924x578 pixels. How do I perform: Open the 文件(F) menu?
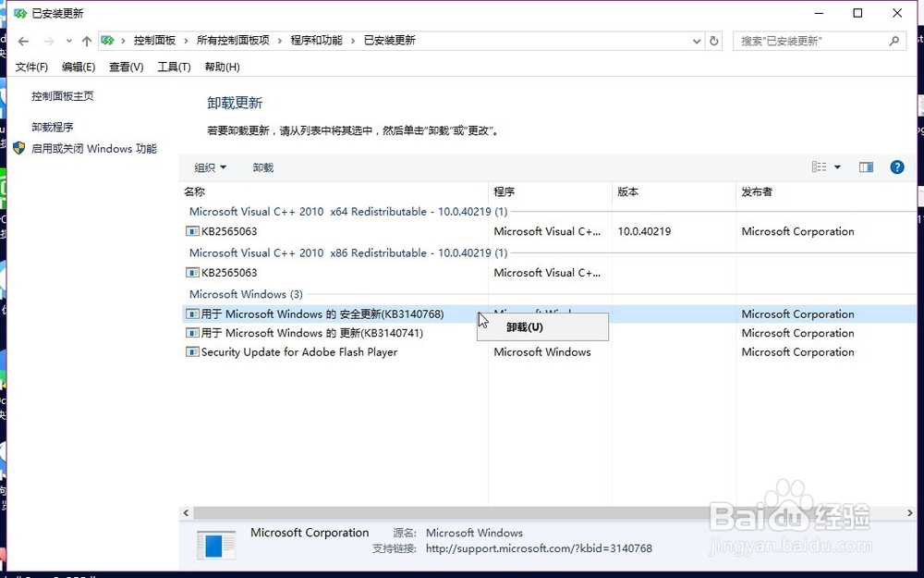tap(31, 68)
